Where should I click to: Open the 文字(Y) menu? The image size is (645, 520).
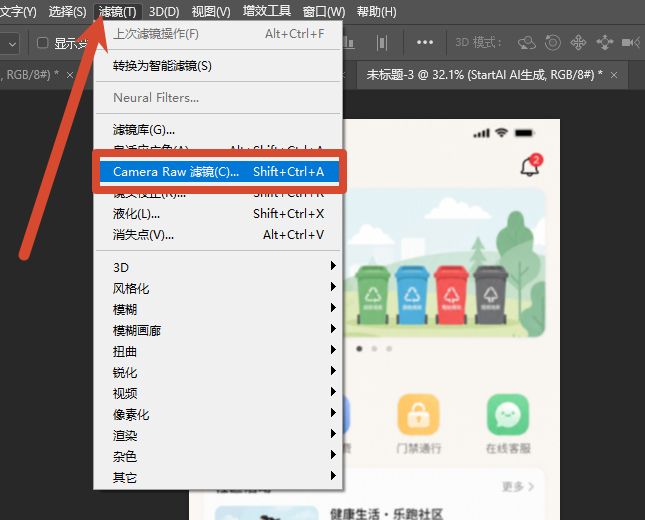tap(18, 12)
